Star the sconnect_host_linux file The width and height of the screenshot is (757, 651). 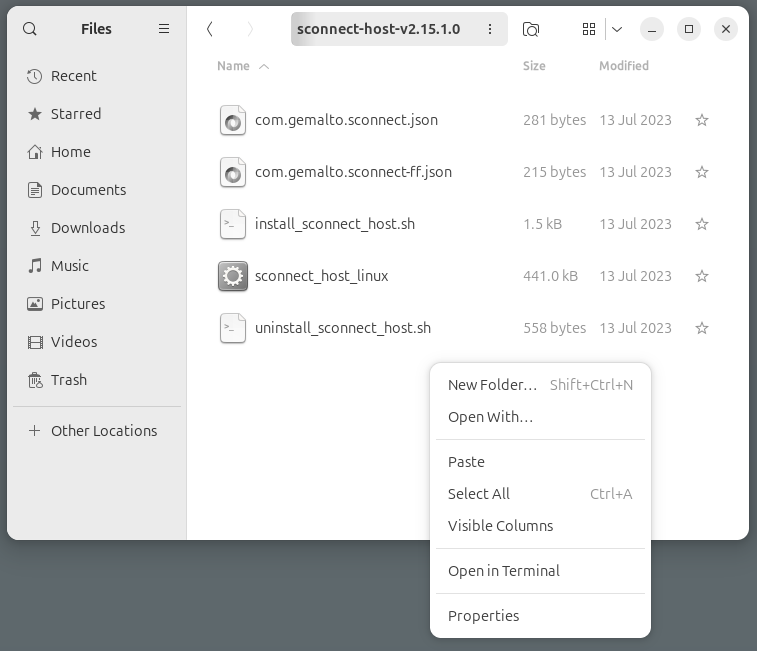[x=702, y=276]
